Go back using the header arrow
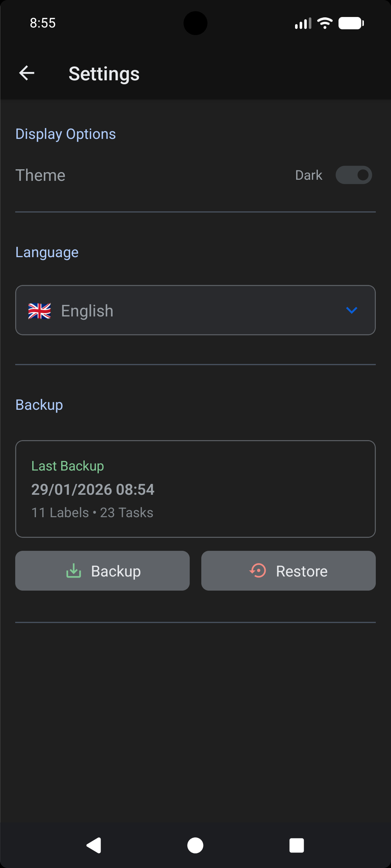This screenshot has height=868, width=391. pyautogui.click(x=27, y=73)
